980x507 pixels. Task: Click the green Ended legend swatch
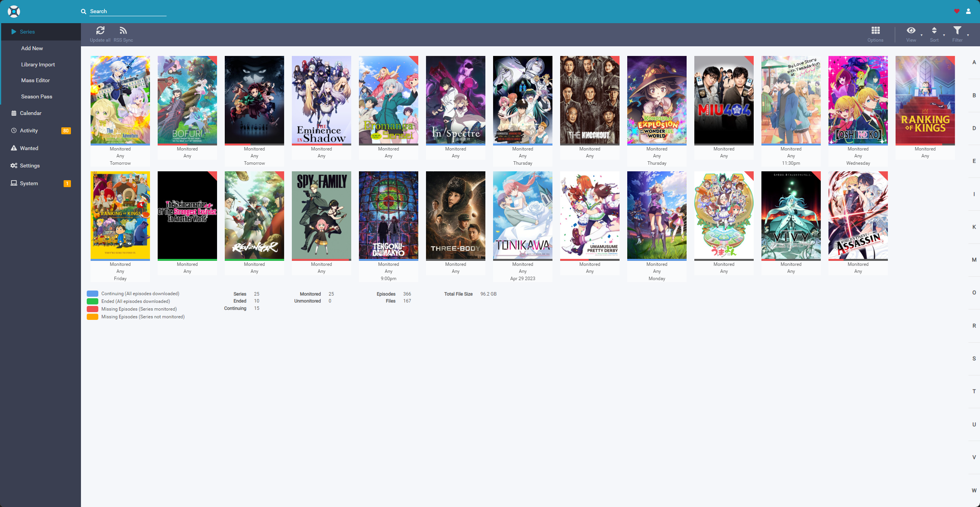[93, 301]
